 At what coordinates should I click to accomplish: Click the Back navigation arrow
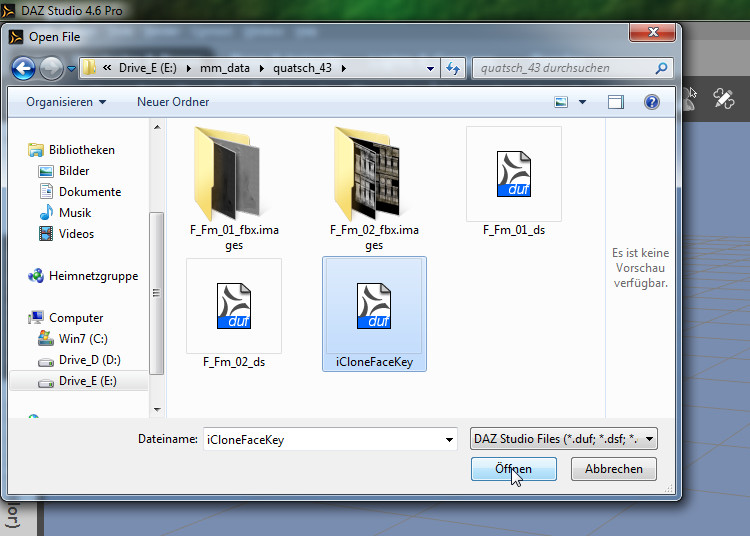[x=23, y=68]
